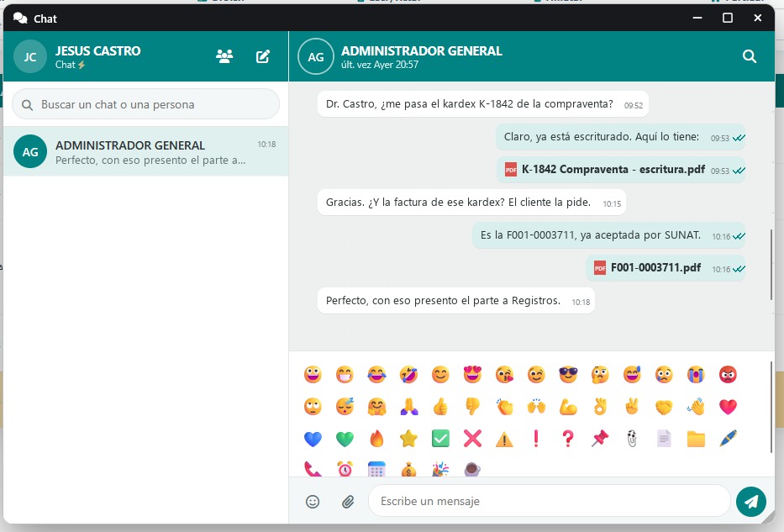Screen dimensions: 784x532
Task: Click message 'Perfecto, con eso presento el parte a Registros.'
Action: pyautogui.click(x=456, y=301)
